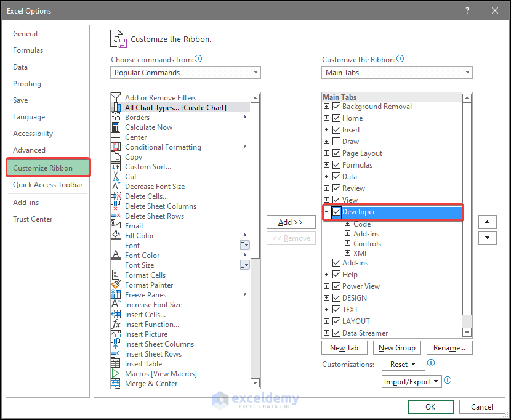This screenshot has width=511, height=420.
Task: Click the Delete Cells icon
Action: click(x=116, y=196)
